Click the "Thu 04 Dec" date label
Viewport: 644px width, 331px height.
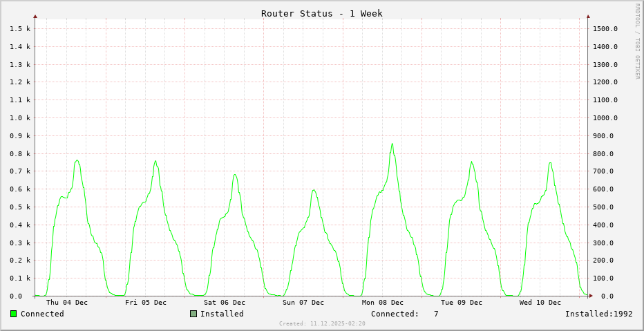pyautogui.click(x=67, y=302)
